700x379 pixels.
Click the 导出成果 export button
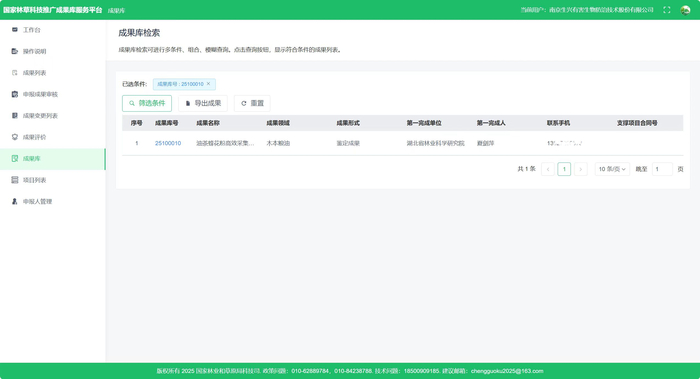click(x=203, y=103)
